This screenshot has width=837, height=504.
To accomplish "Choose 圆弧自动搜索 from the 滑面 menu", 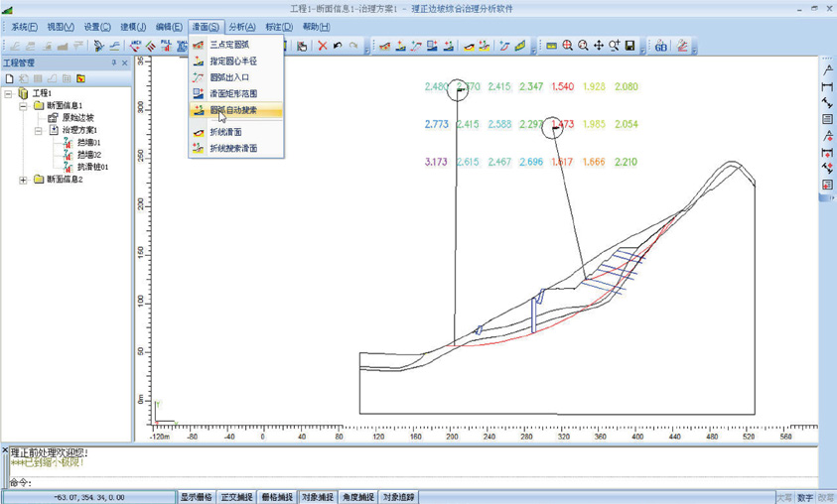I will 233,110.
